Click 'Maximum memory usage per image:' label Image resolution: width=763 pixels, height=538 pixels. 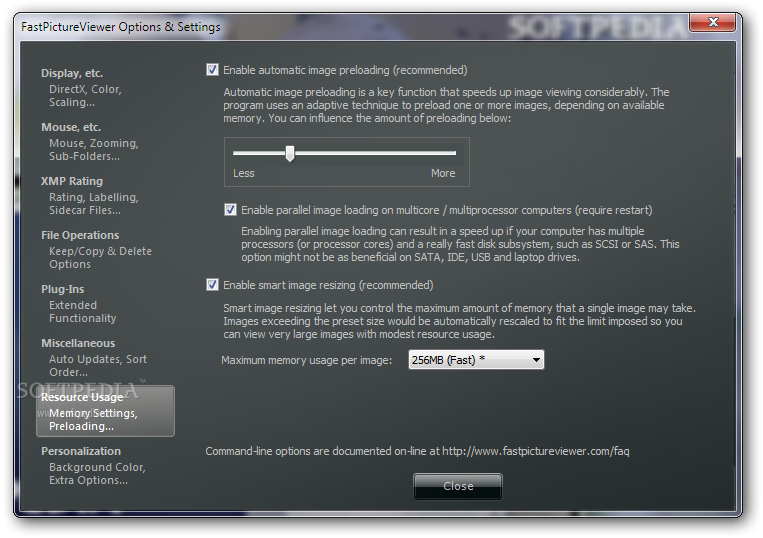click(307, 360)
